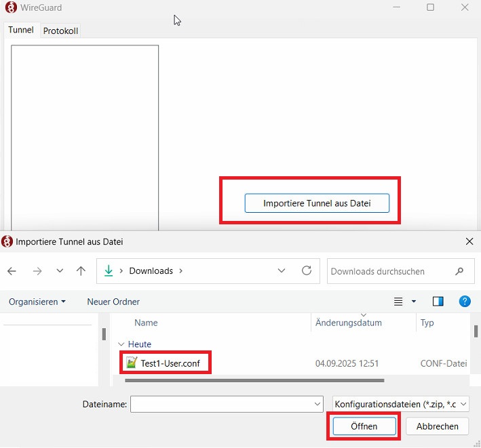This screenshot has width=481, height=448.
Task: Click Importiere Tunnel aus Datei button
Action: click(x=317, y=203)
